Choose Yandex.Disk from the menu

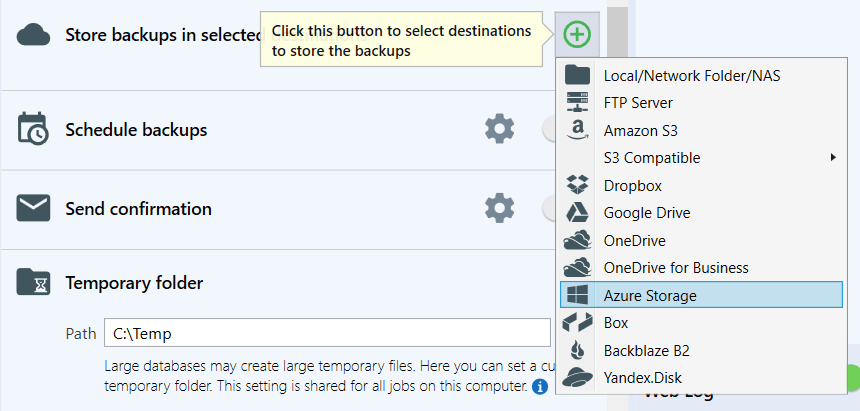701,378
